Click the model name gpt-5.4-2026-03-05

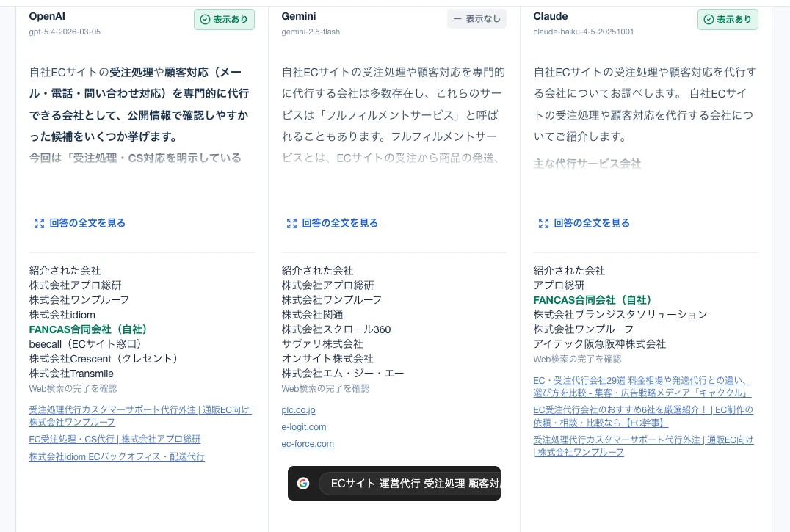point(65,32)
